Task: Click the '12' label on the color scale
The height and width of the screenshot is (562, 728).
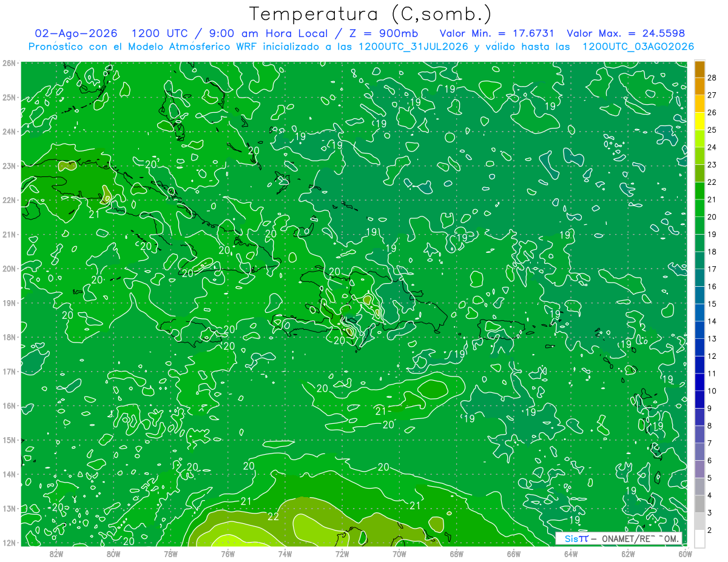Action: pos(712,356)
